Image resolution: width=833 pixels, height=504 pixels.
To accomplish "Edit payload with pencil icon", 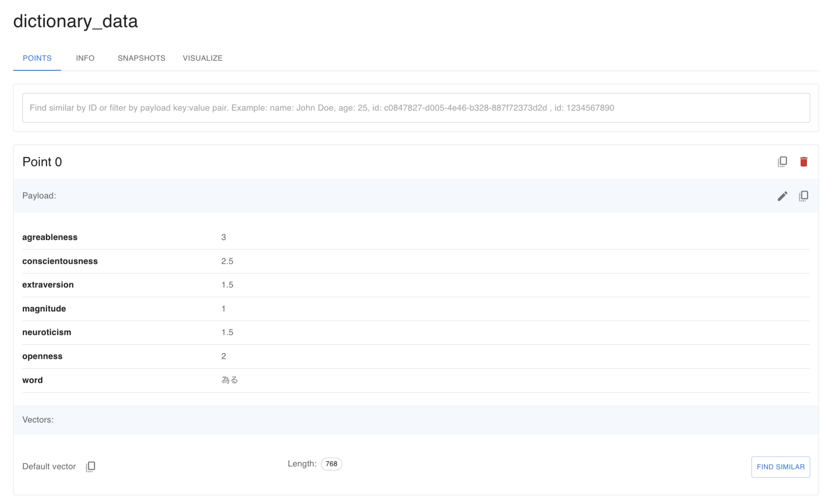I will click(x=782, y=196).
